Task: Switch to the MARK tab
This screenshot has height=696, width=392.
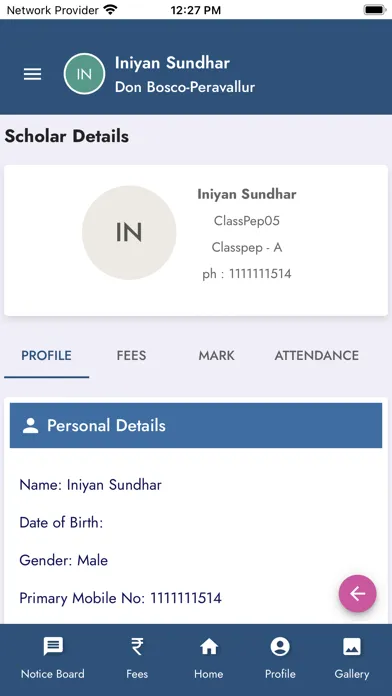Action: [x=217, y=356]
